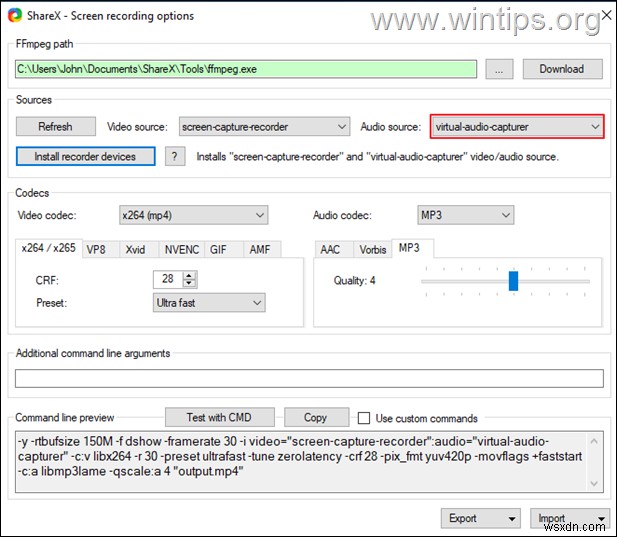Close the Screen recording options window
Image resolution: width=617 pixels, height=537 pixels.
pos(607,15)
